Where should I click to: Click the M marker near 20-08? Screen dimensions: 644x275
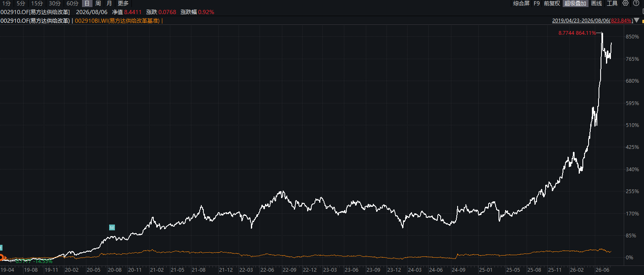pyautogui.click(x=112, y=227)
